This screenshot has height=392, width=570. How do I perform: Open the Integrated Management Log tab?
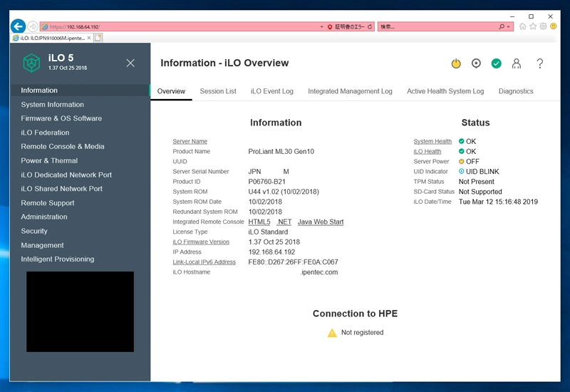tap(350, 91)
